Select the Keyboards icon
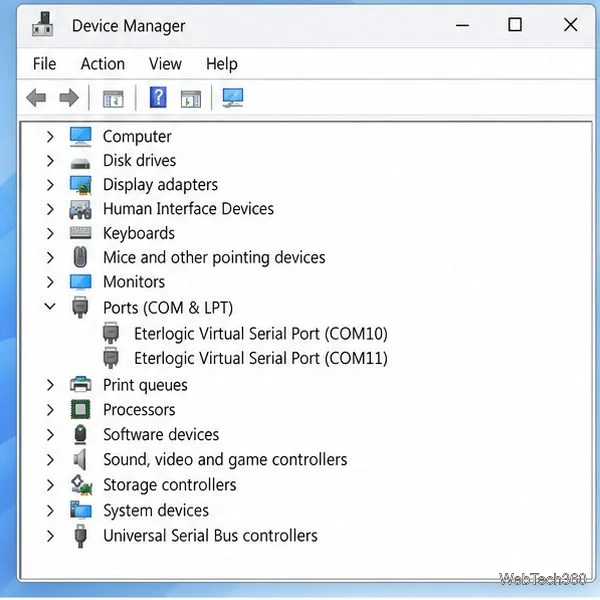This screenshot has width=600, height=600. click(x=80, y=233)
